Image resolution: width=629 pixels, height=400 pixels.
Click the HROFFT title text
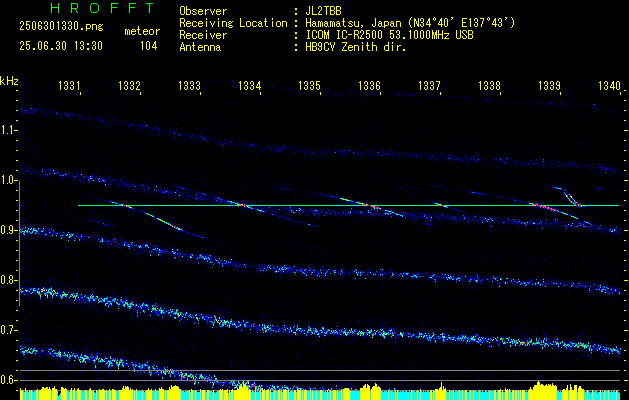[102, 8]
